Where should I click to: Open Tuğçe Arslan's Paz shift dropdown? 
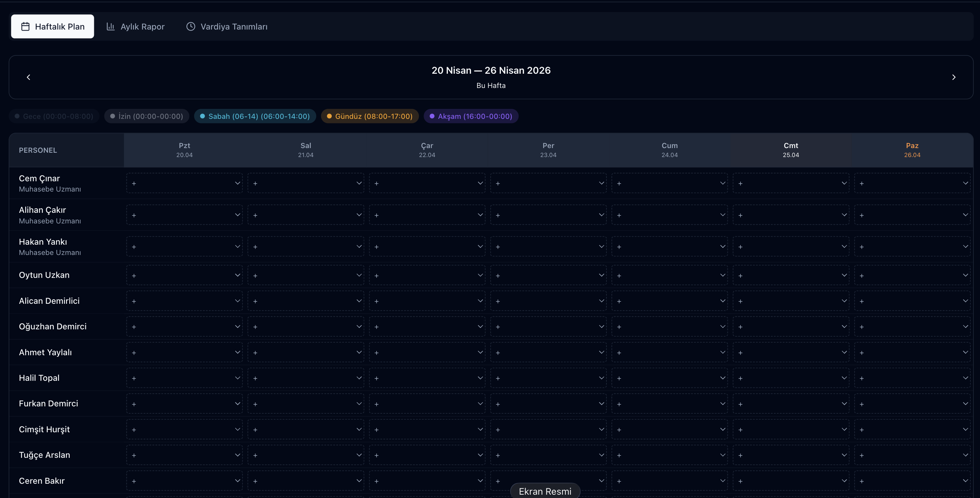click(x=912, y=455)
